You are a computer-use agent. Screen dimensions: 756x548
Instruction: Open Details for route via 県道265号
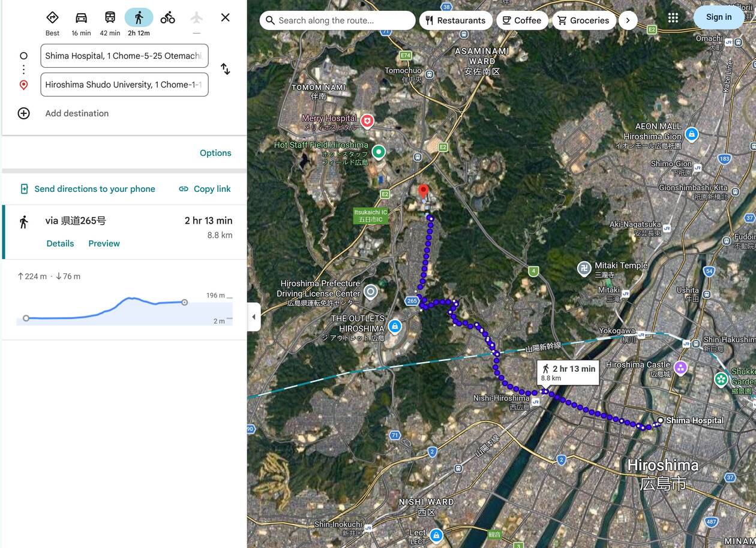pyautogui.click(x=60, y=243)
